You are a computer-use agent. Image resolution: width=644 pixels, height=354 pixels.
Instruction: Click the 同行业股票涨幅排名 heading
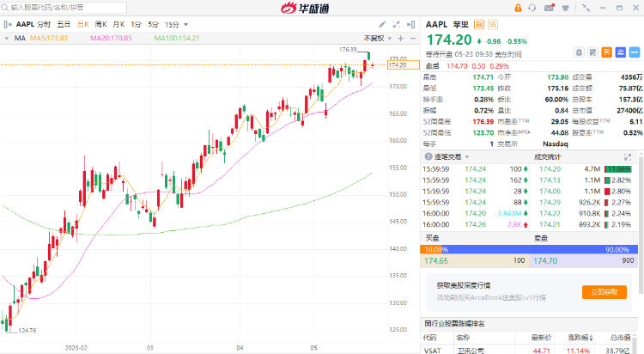[454, 324]
